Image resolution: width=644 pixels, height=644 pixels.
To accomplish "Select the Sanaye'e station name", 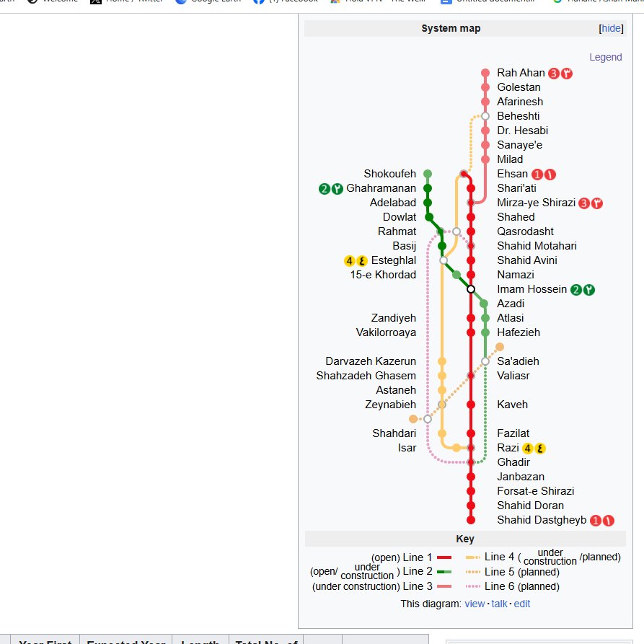I will click(x=519, y=145).
